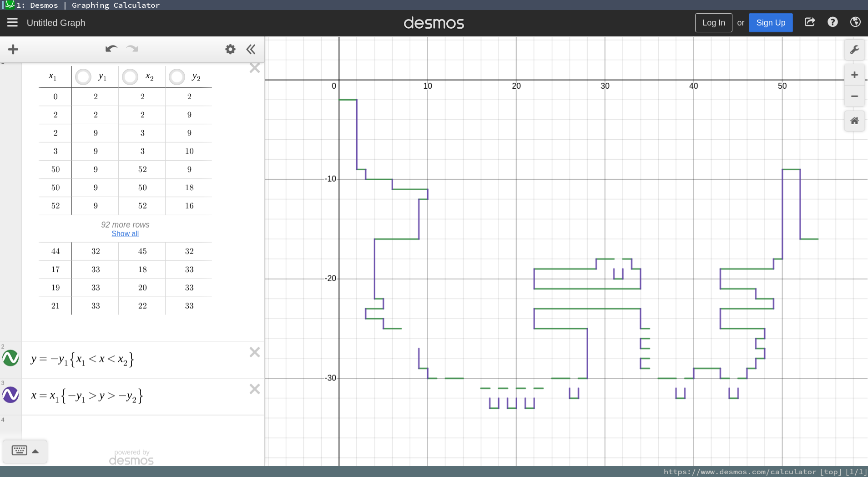Click the add expression plus icon
Image resolution: width=868 pixels, height=477 pixels.
click(x=13, y=49)
